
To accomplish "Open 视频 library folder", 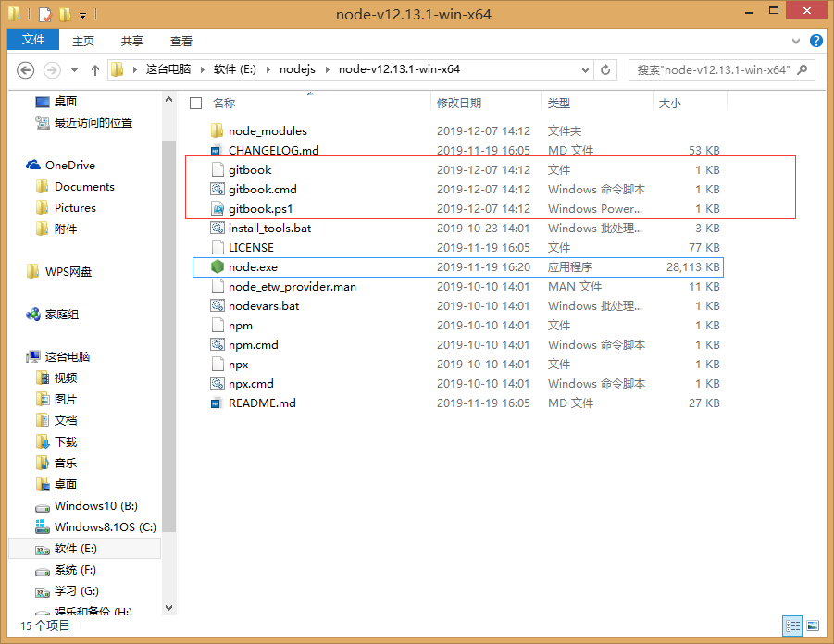I will pos(65,378).
